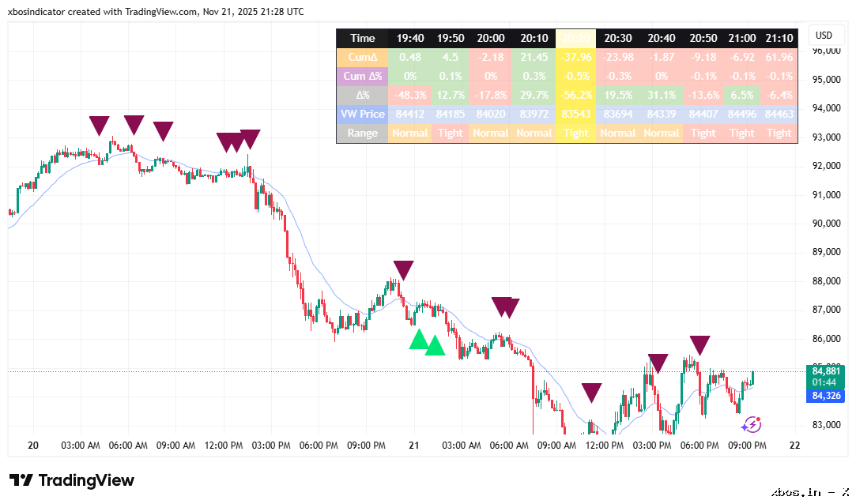Screen dimensions: 856x504
Task: Select the highlighted yellow 20:20 column header
Action: (x=576, y=38)
